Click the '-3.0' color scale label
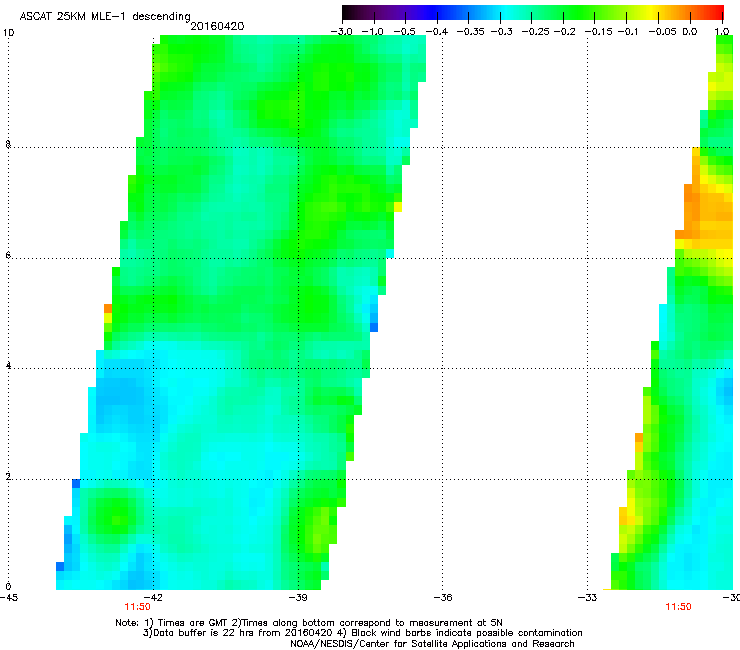The image size is (740, 650). 342,32
